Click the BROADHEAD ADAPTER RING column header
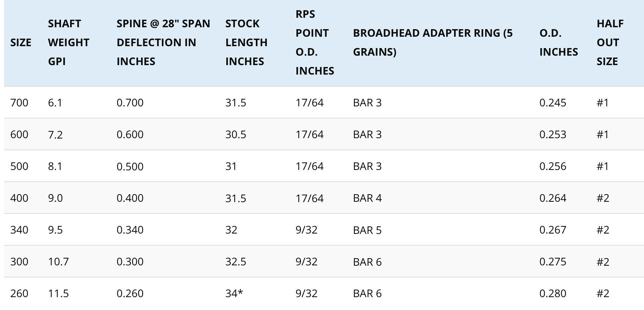The image size is (644, 310). coord(432,42)
